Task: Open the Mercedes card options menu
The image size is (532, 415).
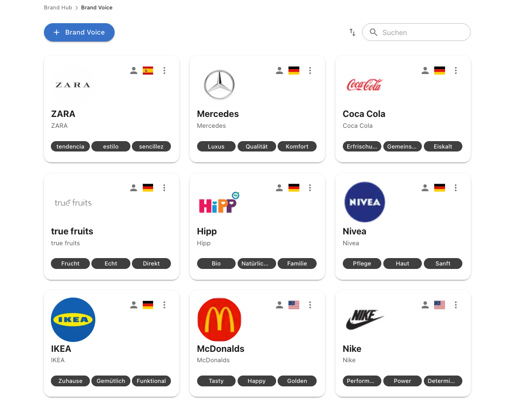Action: 310,71
